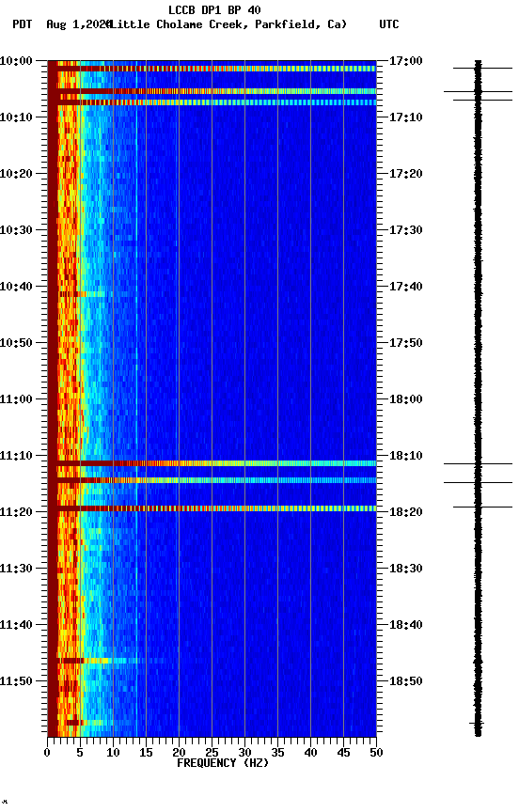Click the low-frequency burst near 11:57
The height and width of the screenshot is (812, 519).
coord(86,723)
